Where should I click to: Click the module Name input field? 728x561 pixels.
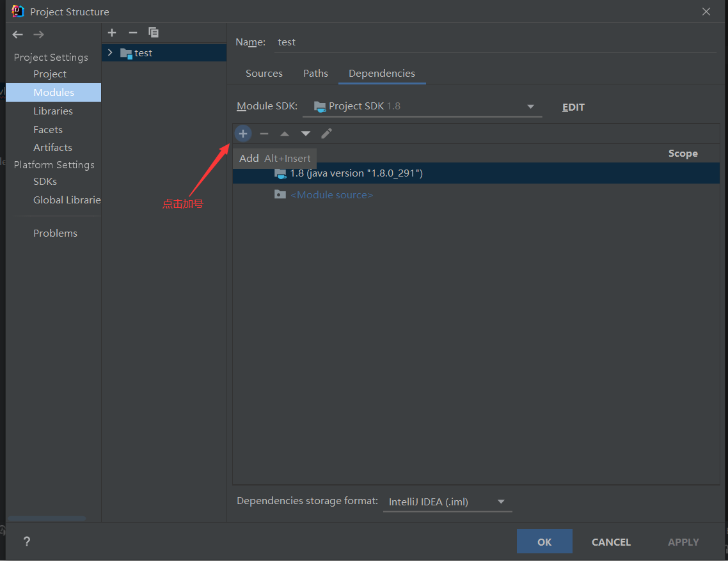[x=495, y=42]
